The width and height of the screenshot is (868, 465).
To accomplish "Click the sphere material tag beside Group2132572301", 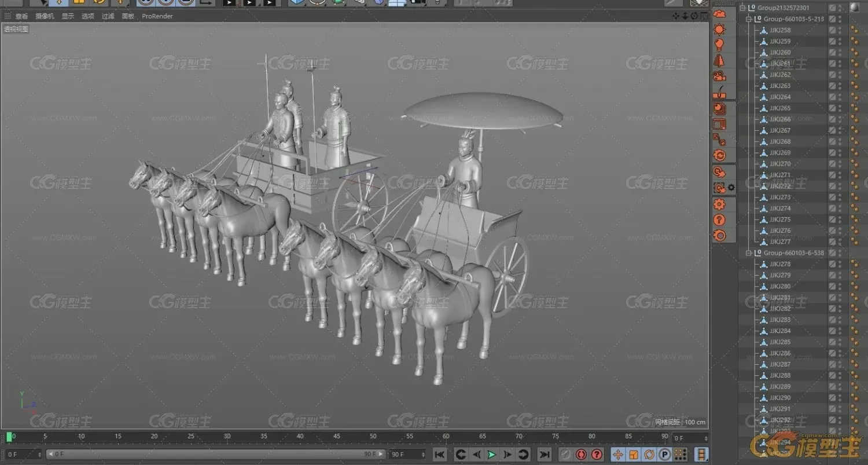I will pyautogui.click(x=854, y=8).
